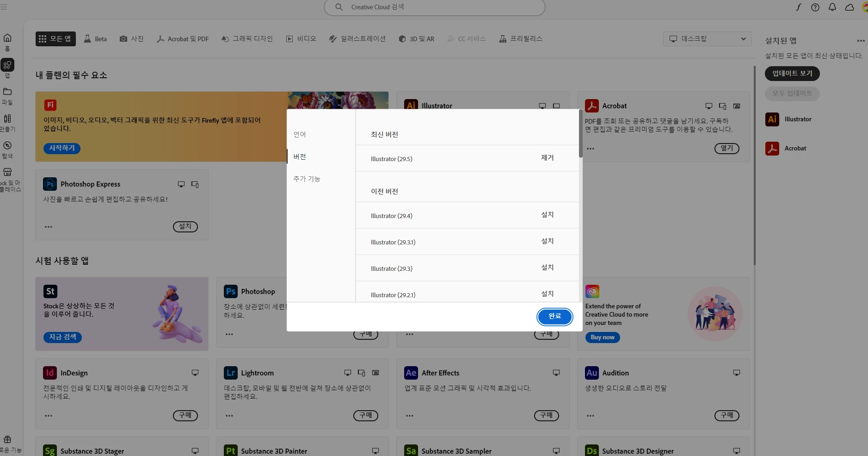
Task: Switch to 3D 및 AR category tab
Action: [416, 39]
